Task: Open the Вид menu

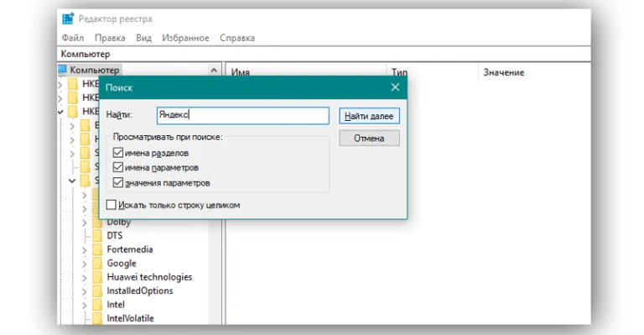Action: pos(143,38)
